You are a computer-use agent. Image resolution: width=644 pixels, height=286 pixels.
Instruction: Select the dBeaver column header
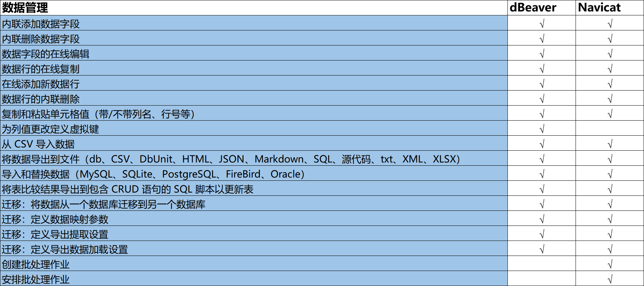(533, 8)
